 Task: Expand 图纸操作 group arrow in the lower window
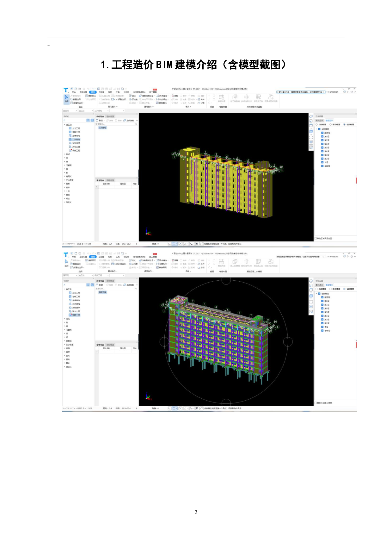[117, 271]
